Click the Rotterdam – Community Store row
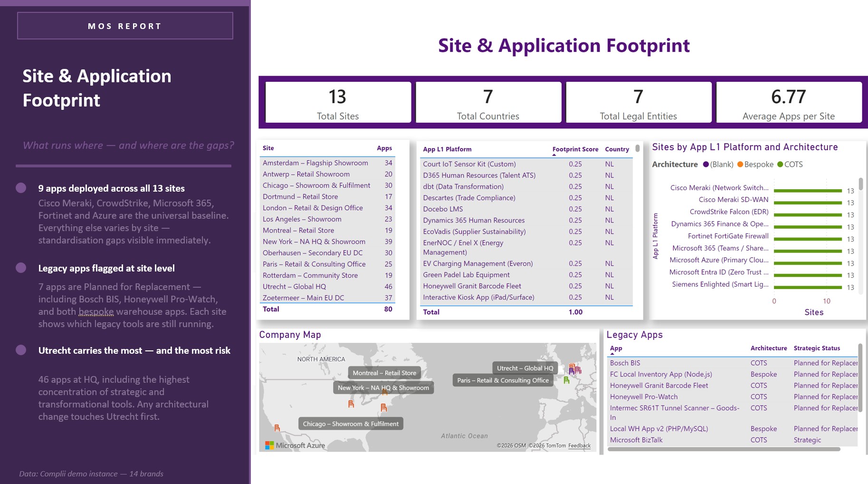The width and height of the screenshot is (868, 484). (x=328, y=275)
